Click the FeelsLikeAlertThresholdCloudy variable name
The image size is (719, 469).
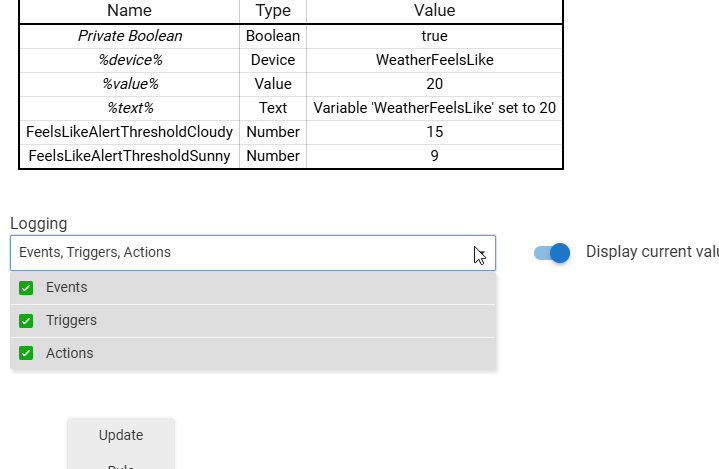[x=130, y=132]
